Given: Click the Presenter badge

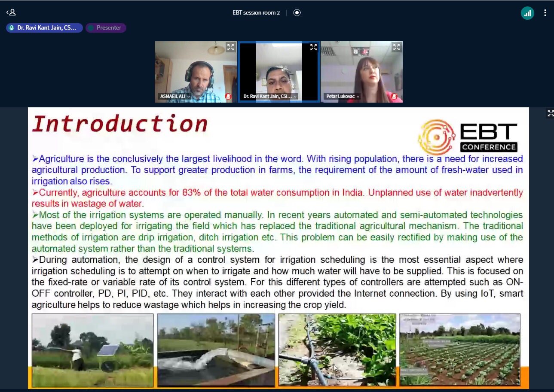Looking at the screenshot, I should 106,28.
